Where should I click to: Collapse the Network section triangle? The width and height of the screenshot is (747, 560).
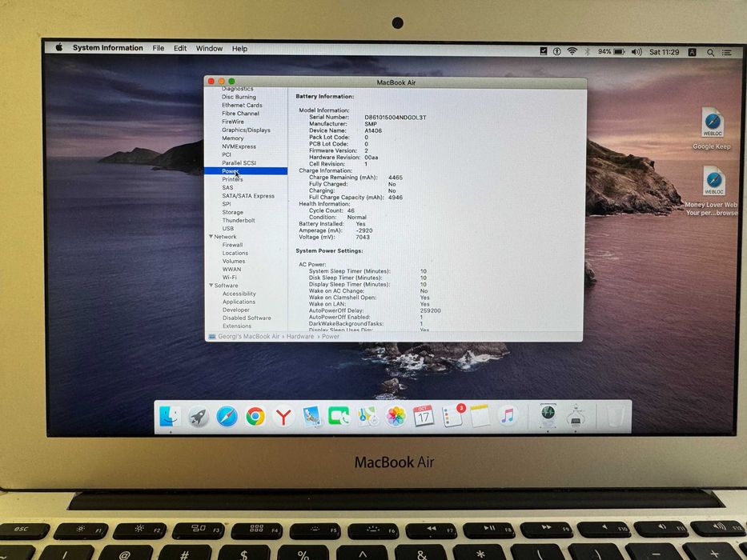point(211,236)
